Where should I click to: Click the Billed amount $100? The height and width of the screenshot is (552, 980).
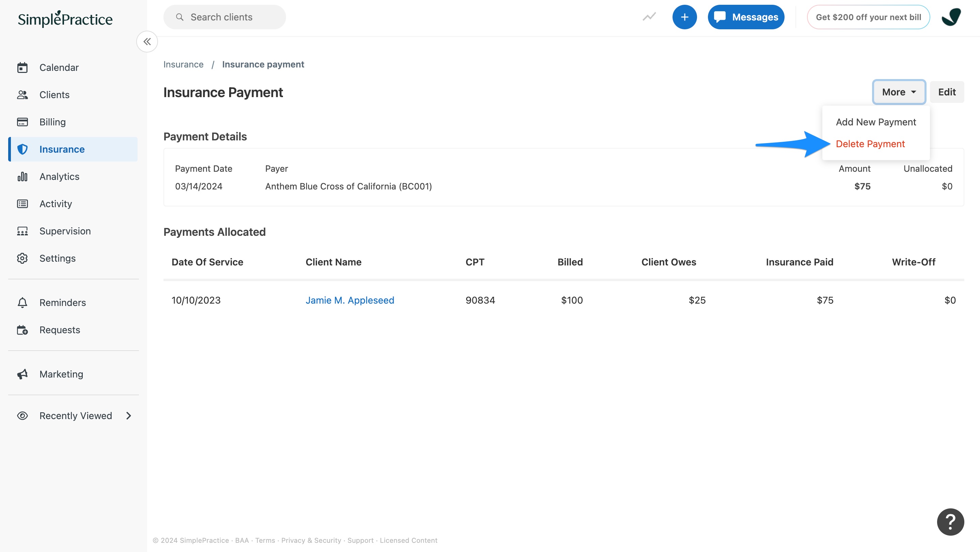tap(572, 301)
